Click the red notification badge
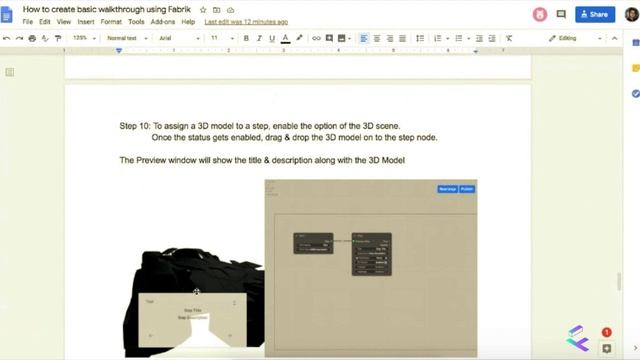640x360 pixels. coord(607,332)
